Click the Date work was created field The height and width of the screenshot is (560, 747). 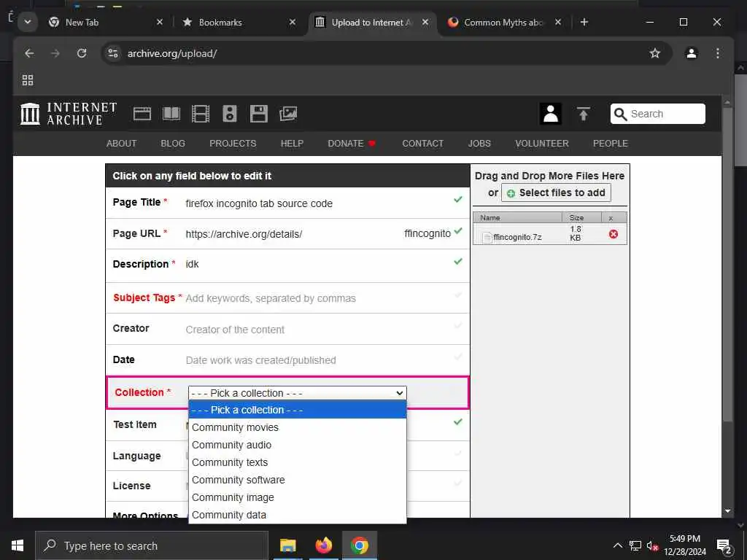[x=260, y=360]
